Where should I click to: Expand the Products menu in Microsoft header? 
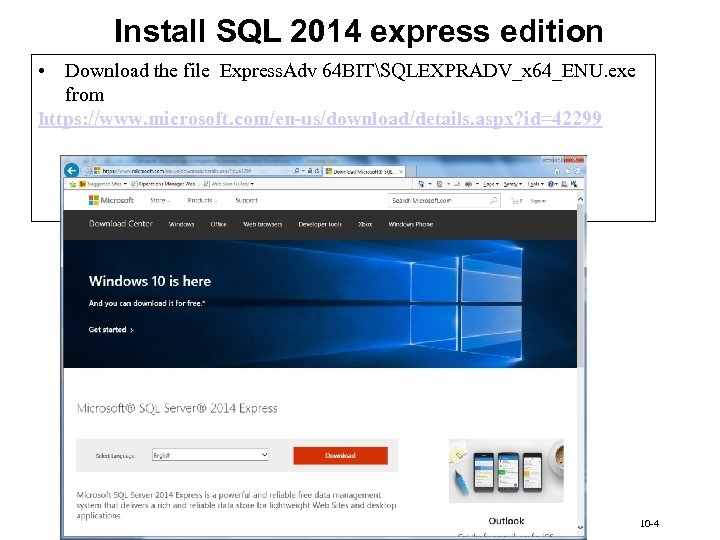[x=202, y=200]
